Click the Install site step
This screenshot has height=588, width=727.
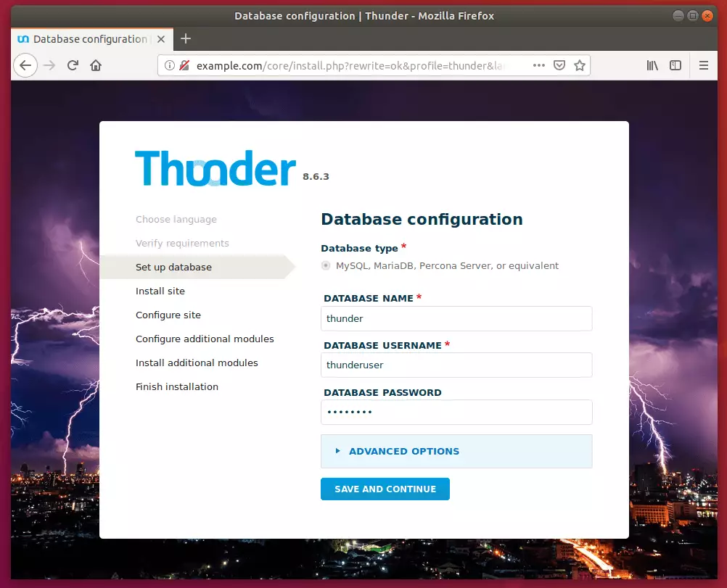(160, 291)
